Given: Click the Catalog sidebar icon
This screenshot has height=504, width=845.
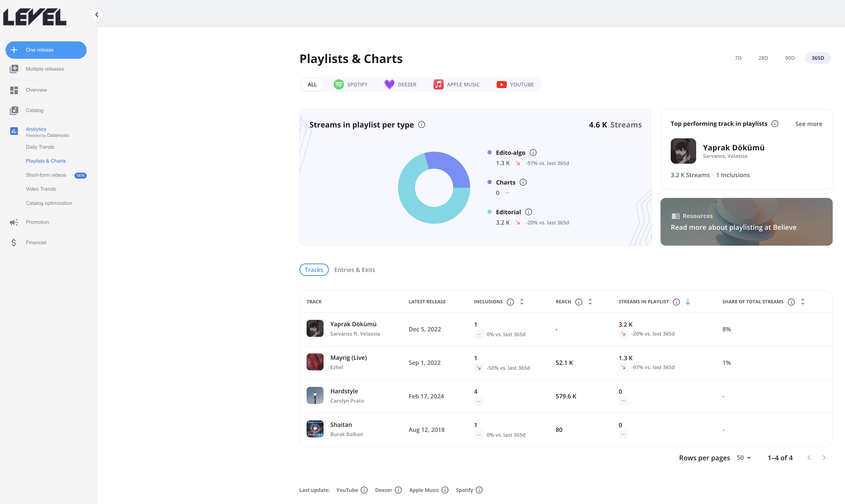Looking at the screenshot, I should pyautogui.click(x=14, y=110).
